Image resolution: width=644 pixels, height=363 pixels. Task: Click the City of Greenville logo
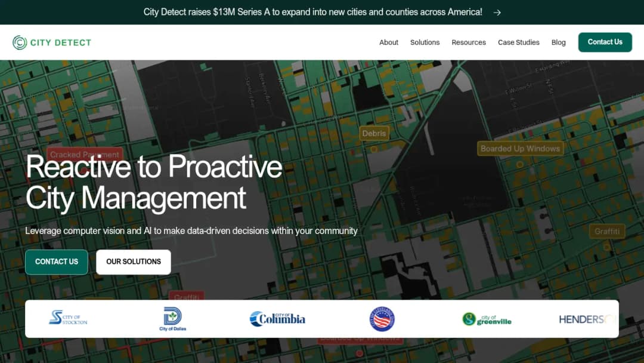[x=487, y=319]
